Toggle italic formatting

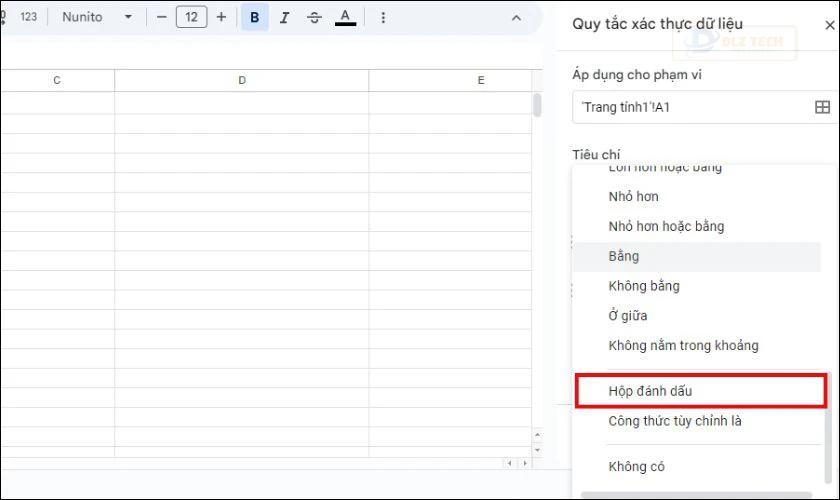(x=284, y=18)
